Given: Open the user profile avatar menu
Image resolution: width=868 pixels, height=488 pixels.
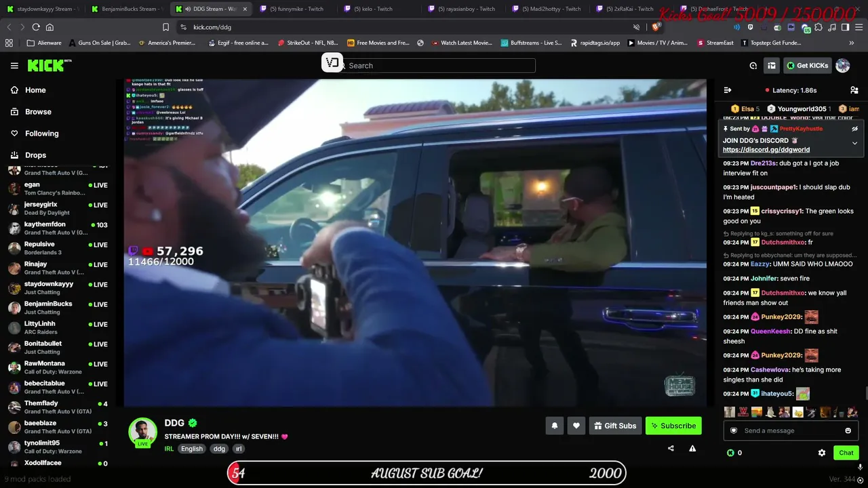Looking at the screenshot, I should pos(843,66).
